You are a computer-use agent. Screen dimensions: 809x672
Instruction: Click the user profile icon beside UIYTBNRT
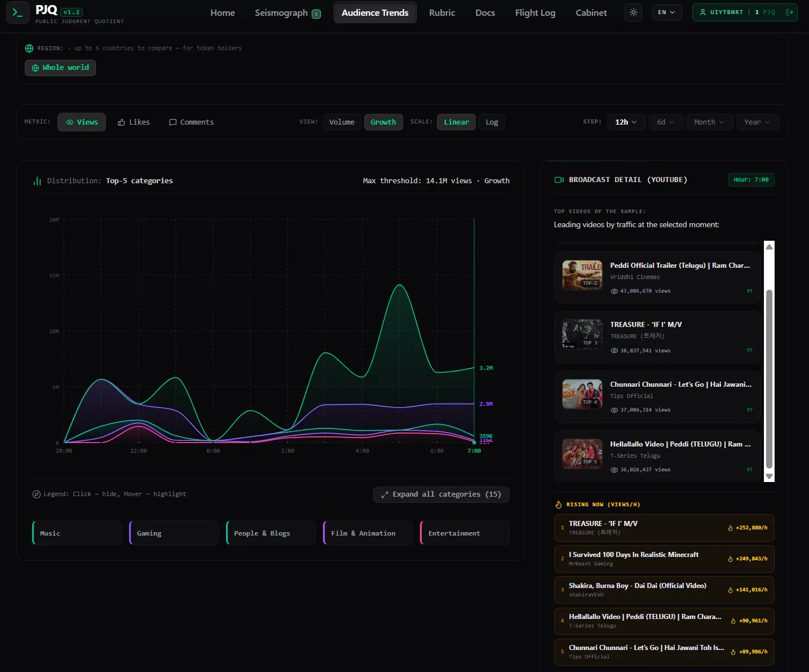pyautogui.click(x=702, y=12)
